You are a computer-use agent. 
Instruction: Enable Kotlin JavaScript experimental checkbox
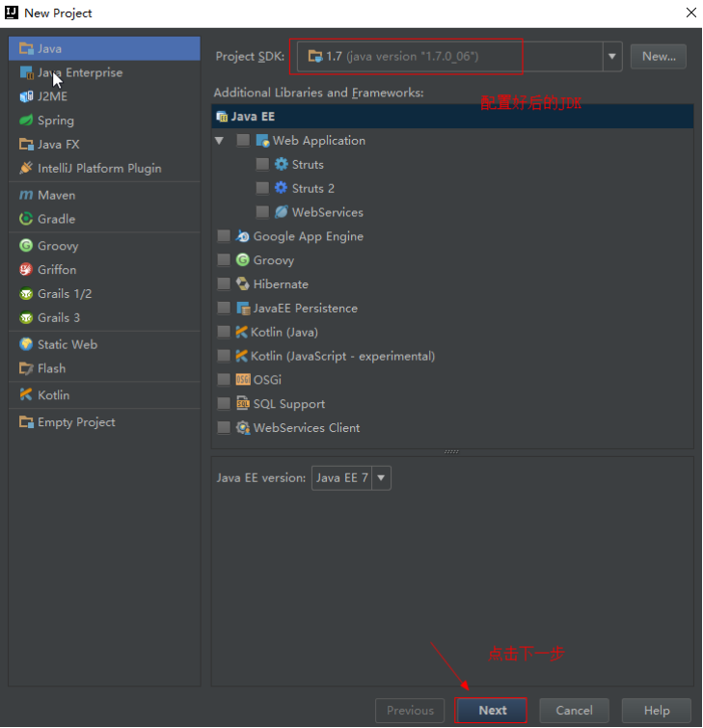(x=224, y=356)
